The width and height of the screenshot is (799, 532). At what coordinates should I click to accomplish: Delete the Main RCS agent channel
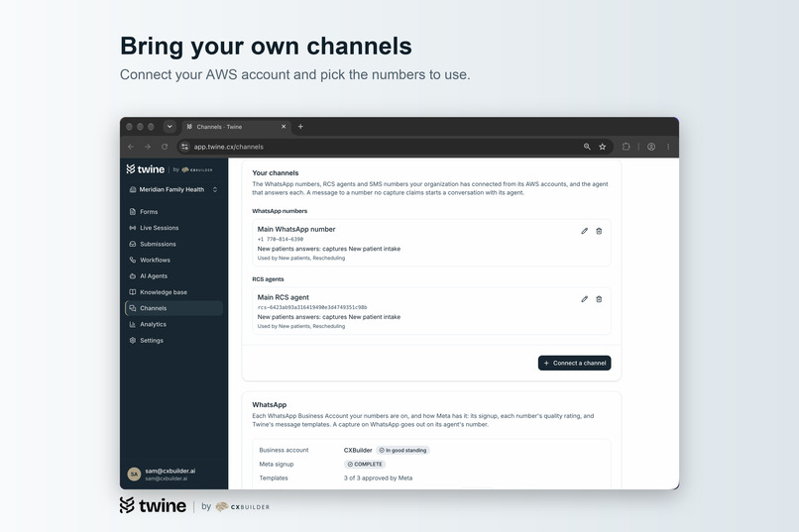[599, 299]
